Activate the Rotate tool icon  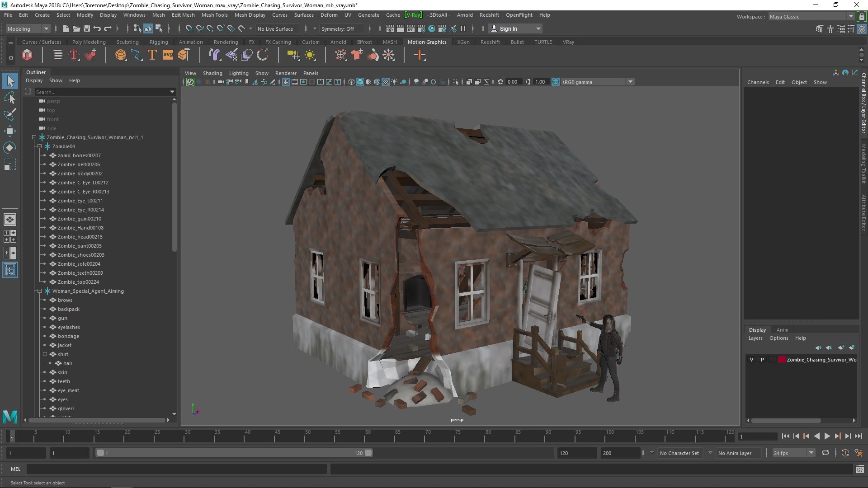click(x=9, y=148)
